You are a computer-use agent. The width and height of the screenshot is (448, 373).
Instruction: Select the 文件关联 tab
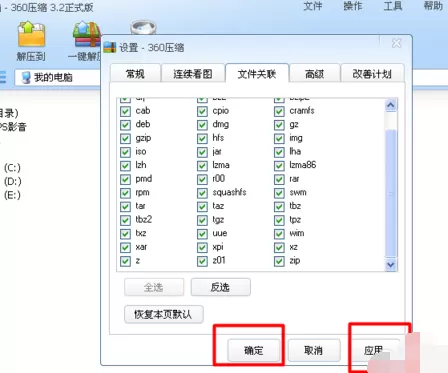point(257,73)
